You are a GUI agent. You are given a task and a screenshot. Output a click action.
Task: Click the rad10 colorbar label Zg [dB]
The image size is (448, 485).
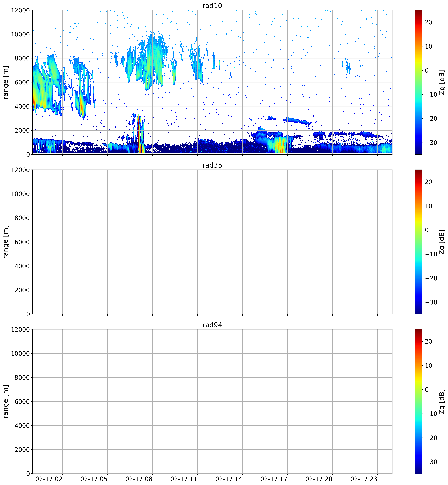(442, 82)
